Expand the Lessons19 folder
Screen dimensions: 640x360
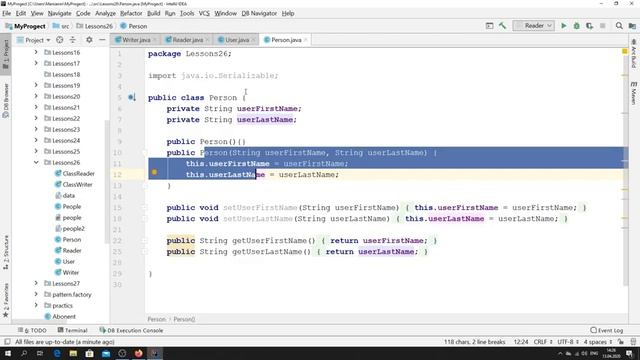pos(36,85)
